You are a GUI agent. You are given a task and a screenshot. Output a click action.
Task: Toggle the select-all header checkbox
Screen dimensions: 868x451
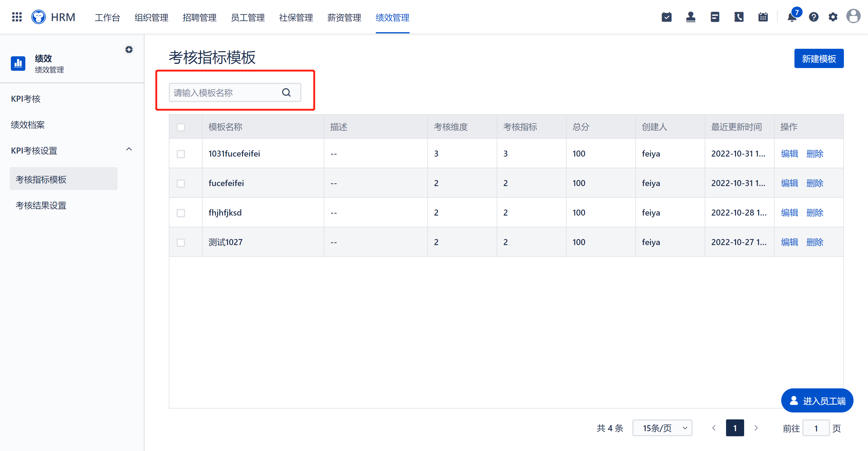[x=181, y=127]
